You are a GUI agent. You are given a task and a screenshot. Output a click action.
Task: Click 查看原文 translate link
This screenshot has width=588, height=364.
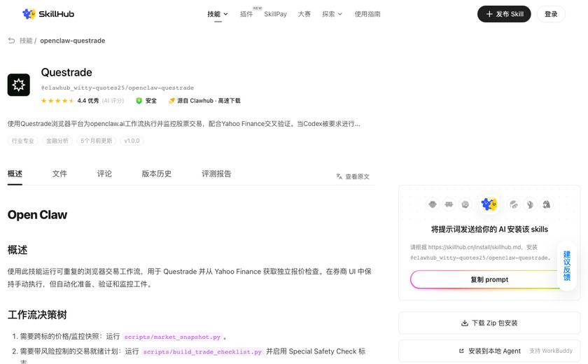tap(353, 176)
